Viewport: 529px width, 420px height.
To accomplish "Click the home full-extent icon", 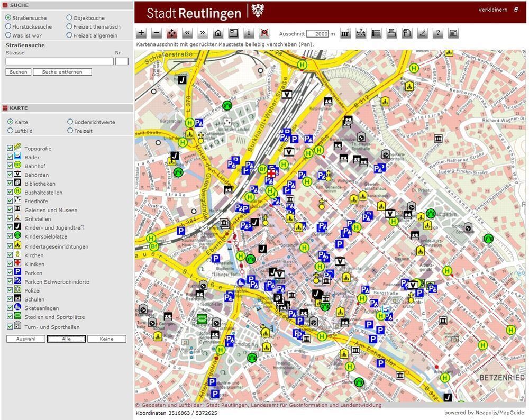I will point(218,33).
